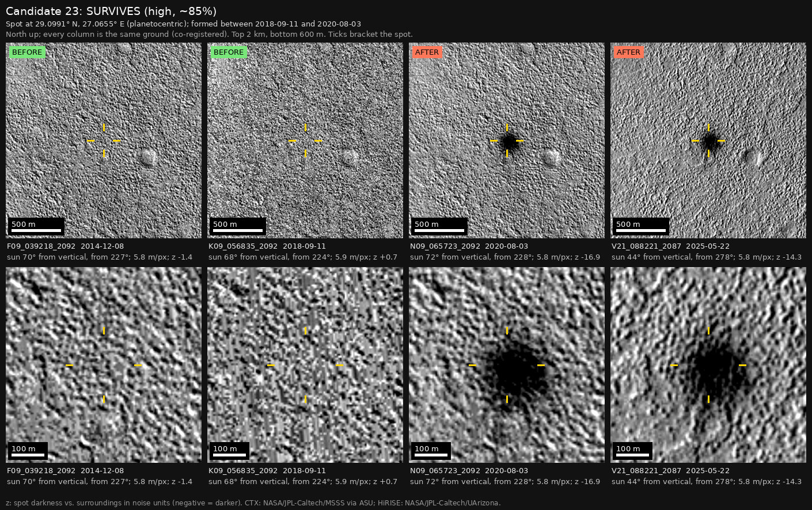Select the 'Spot at 29.0991° N, 27.0655° E' line

coord(184,24)
